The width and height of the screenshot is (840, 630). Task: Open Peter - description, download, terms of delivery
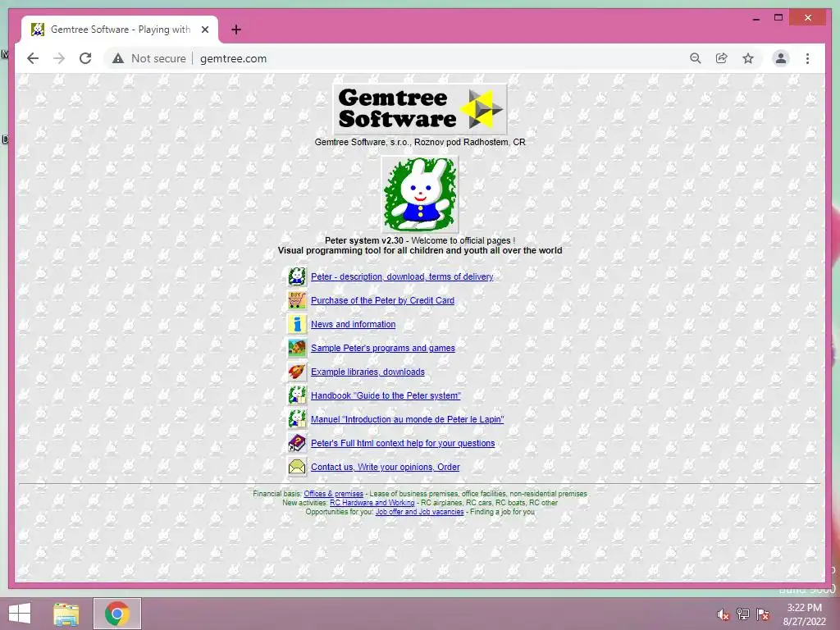point(402,276)
